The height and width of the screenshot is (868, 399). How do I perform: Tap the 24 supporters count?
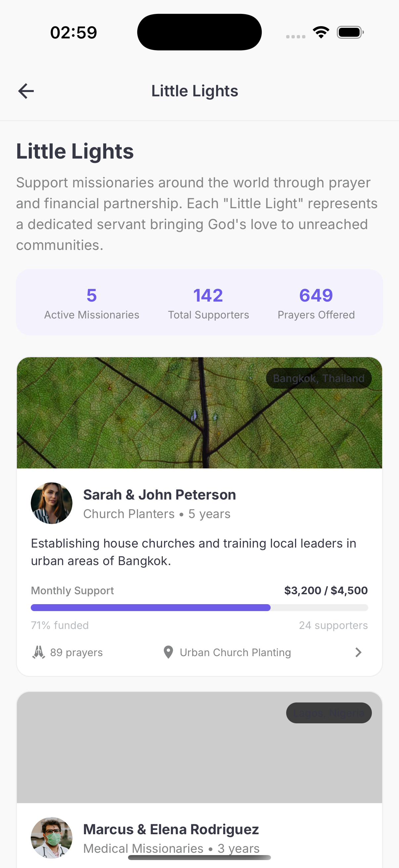point(333,625)
